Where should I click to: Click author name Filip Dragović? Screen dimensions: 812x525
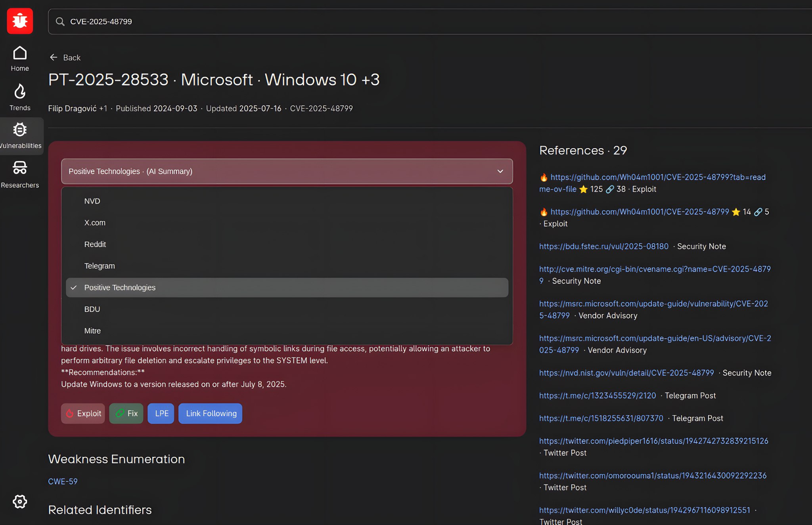coord(72,109)
